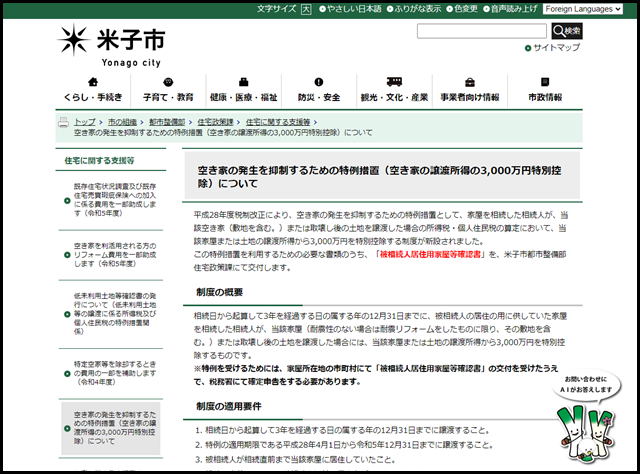Open the くらし・手続き menu

click(93, 97)
